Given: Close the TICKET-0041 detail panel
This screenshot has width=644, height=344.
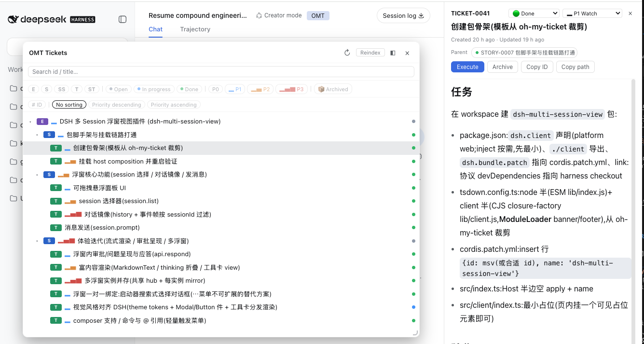Looking at the screenshot, I should 630,14.
